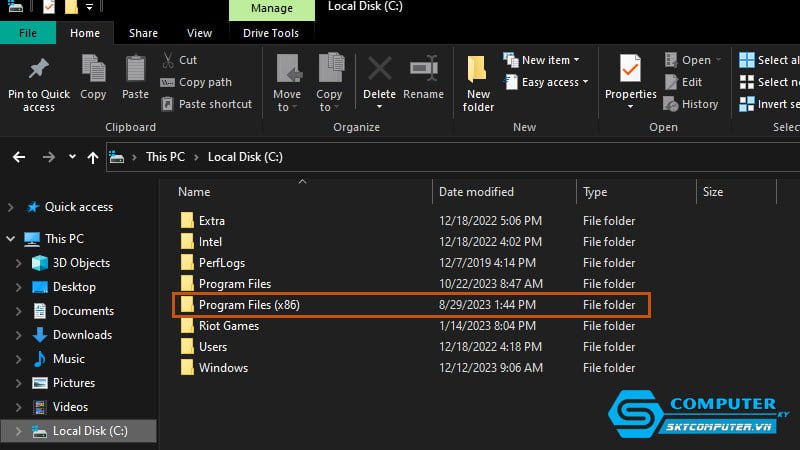Image resolution: width=800 pixels, height=450 pixels.
Task: Click the Pin to Quick access icon
Action: coord(38,70)
